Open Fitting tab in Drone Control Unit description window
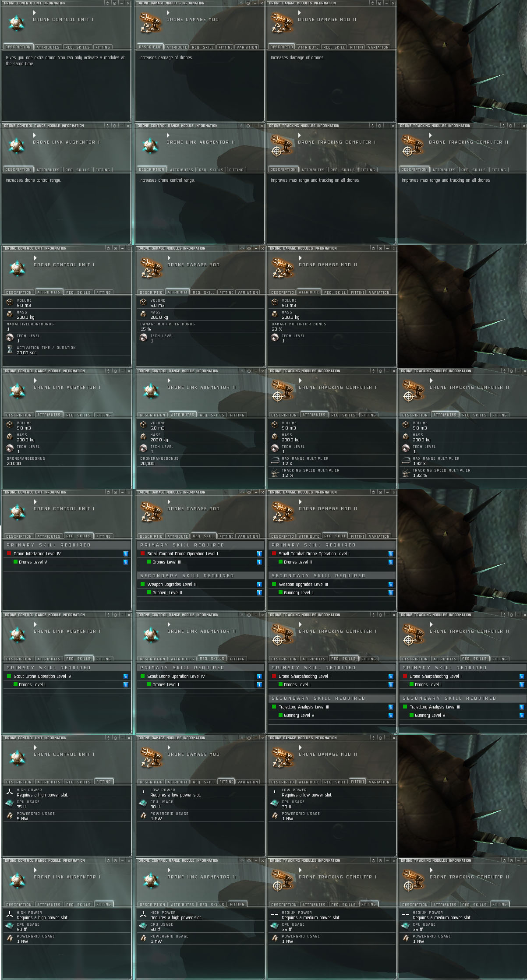Image resolution: width=527 pixels, height=980 pixels. point(103,47)
